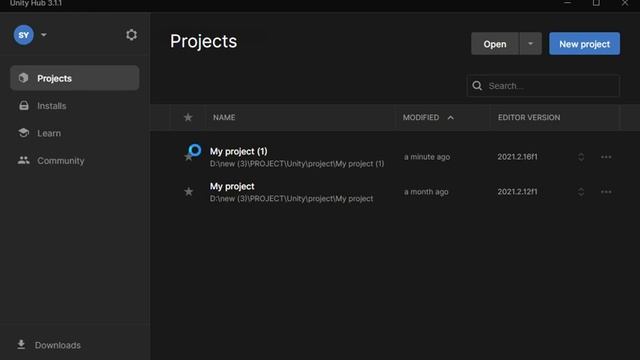Toggle MODIFIED sort direction arrow
This screenshot has height=360, width=640.
point(451,118)
